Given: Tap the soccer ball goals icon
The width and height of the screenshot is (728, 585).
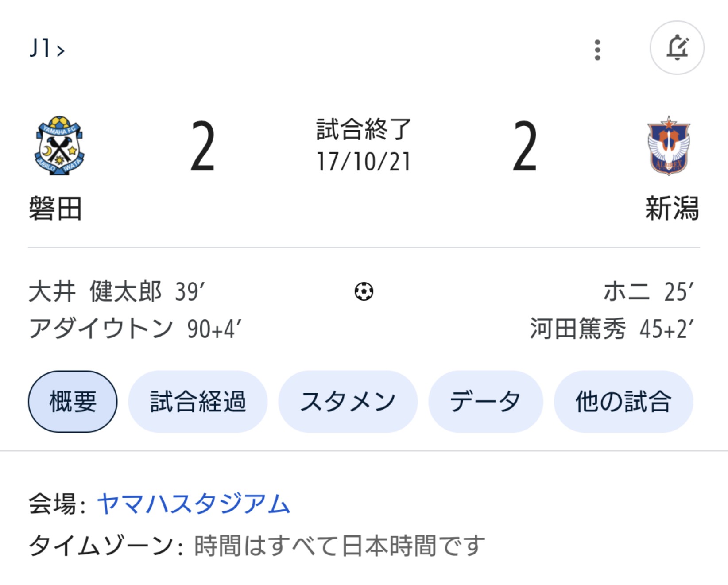Looking at the screenshot, I should tap(364, 291).
